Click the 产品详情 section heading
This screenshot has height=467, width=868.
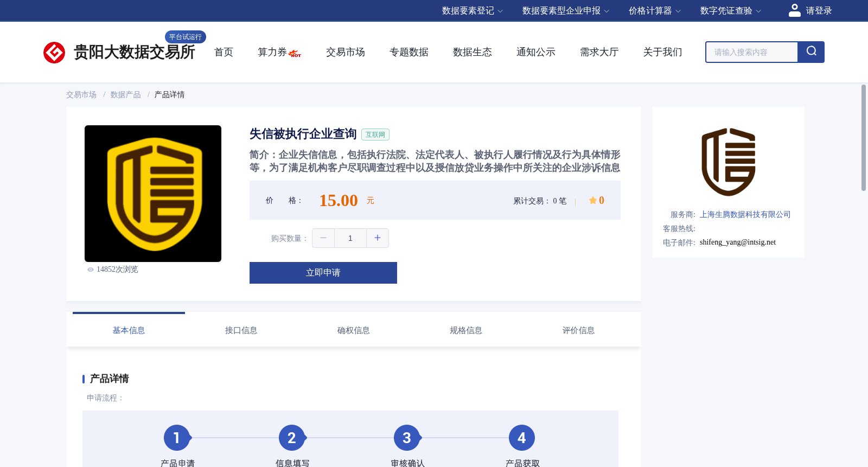pyautogui.click(x=109, y=379)
